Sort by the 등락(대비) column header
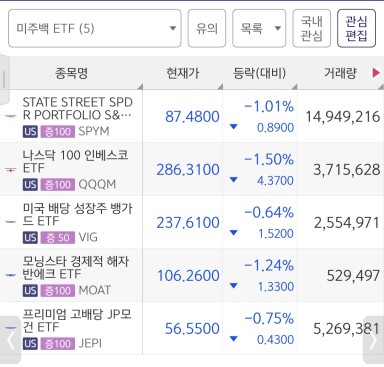This screenshot has width=384, height=367. point(260,73)
